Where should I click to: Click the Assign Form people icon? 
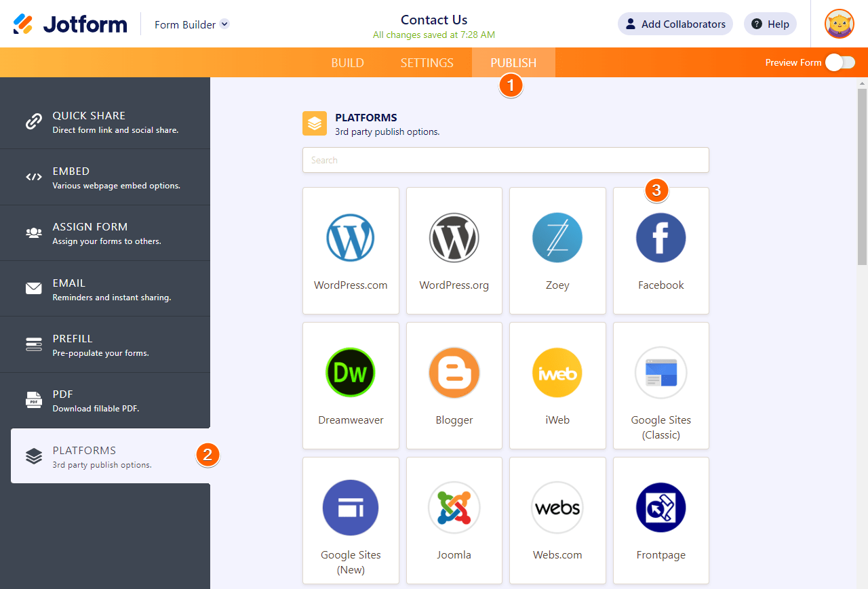[34, 233]
